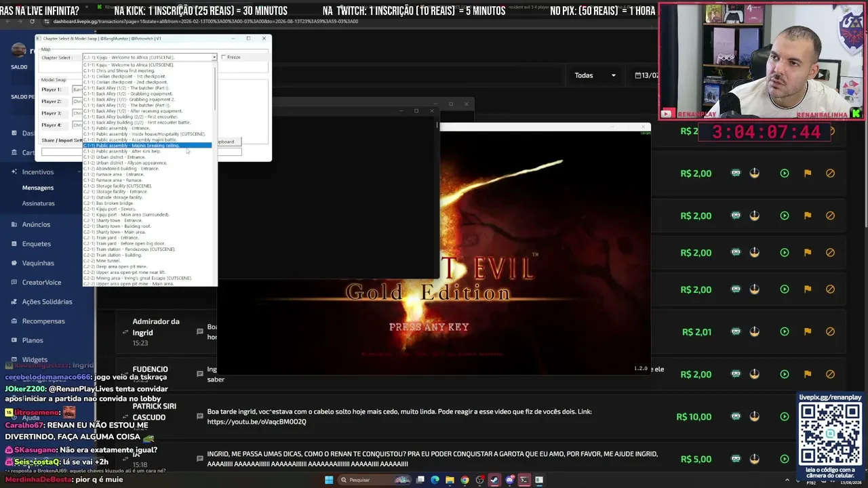The image size is (868, 488).
Task: Collapse the Chapter Select combo box arrow
Action: 214,57
